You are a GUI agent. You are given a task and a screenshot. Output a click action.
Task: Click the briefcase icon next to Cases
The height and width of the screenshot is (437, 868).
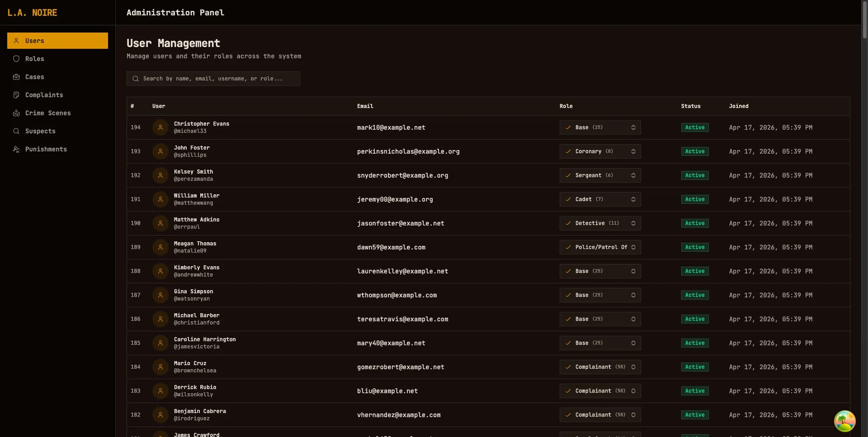click(x=16, y=77)
